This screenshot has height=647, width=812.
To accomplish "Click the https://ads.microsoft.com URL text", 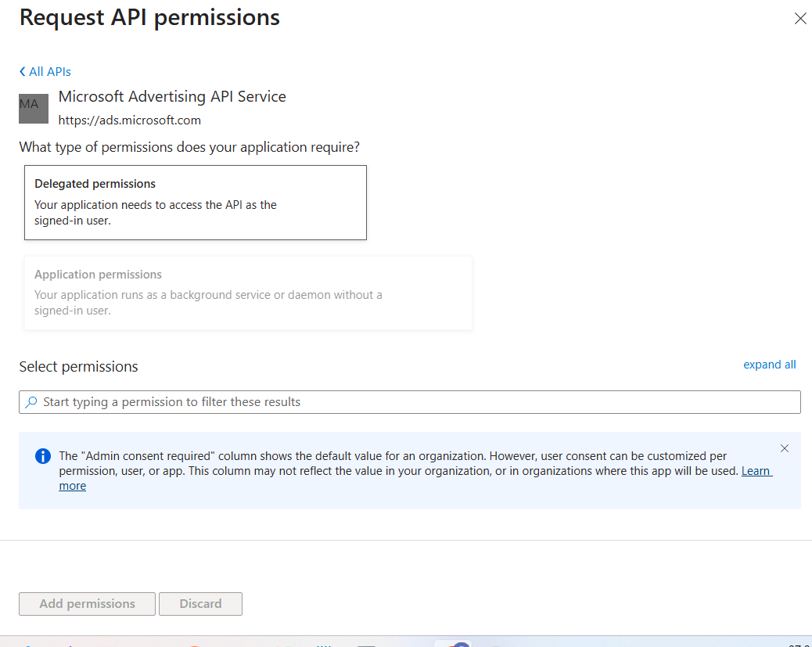I will [x=129, y=120].
